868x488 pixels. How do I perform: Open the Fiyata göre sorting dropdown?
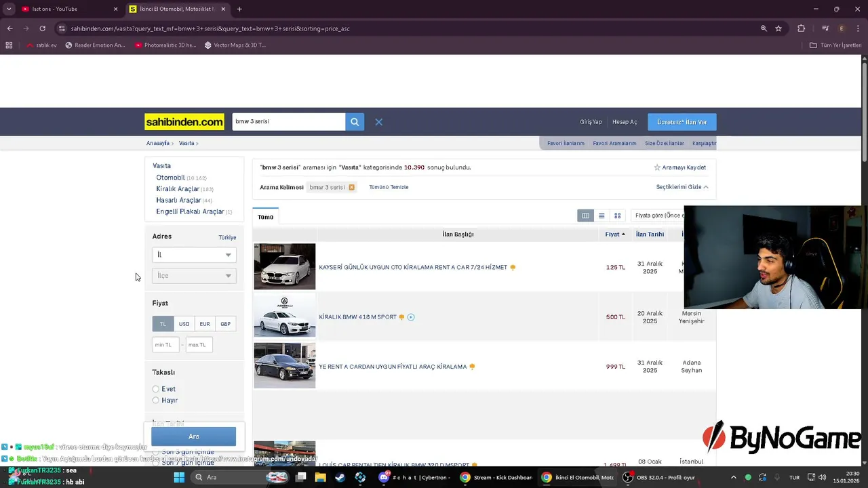pos(658,216)
